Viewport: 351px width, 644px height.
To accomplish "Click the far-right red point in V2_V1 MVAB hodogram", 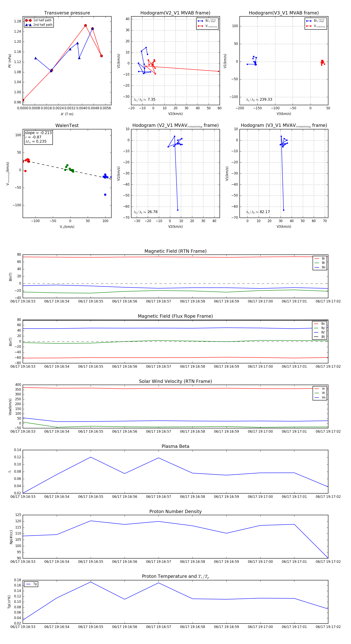I will click(218, 71).
